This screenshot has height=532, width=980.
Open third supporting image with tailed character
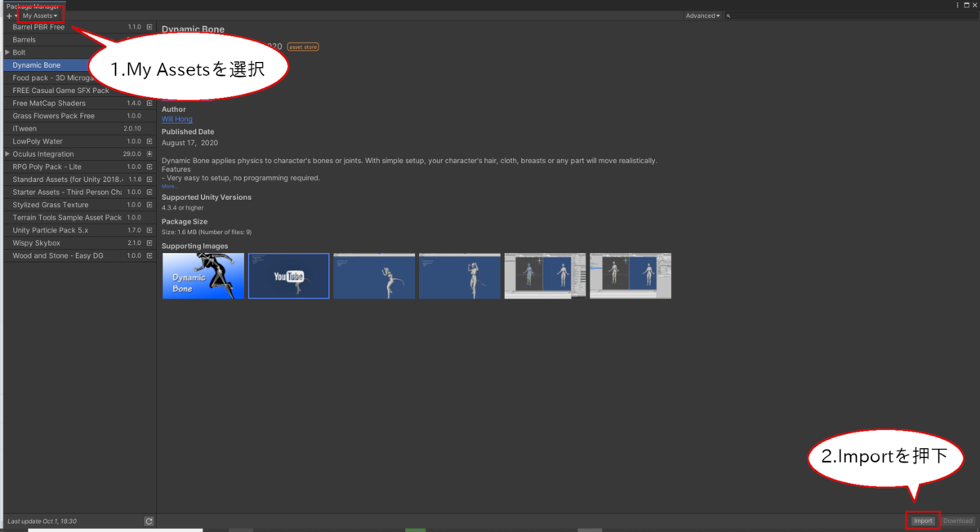[374, 276]
